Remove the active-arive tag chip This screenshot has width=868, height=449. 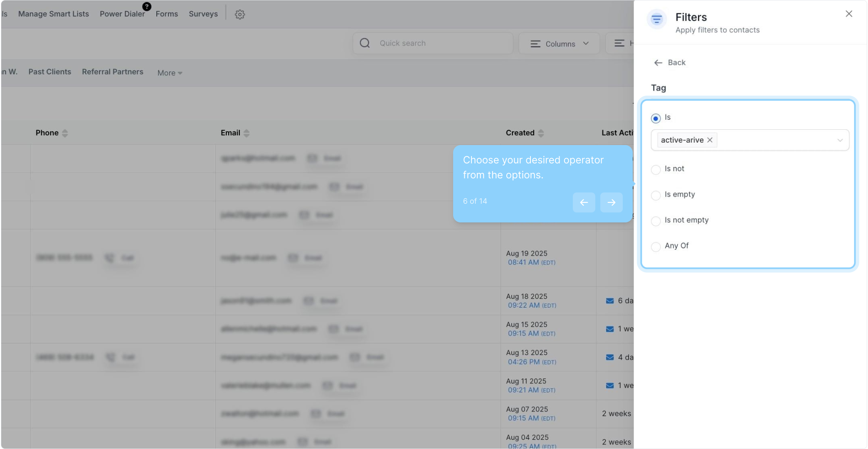click(710, 140)
